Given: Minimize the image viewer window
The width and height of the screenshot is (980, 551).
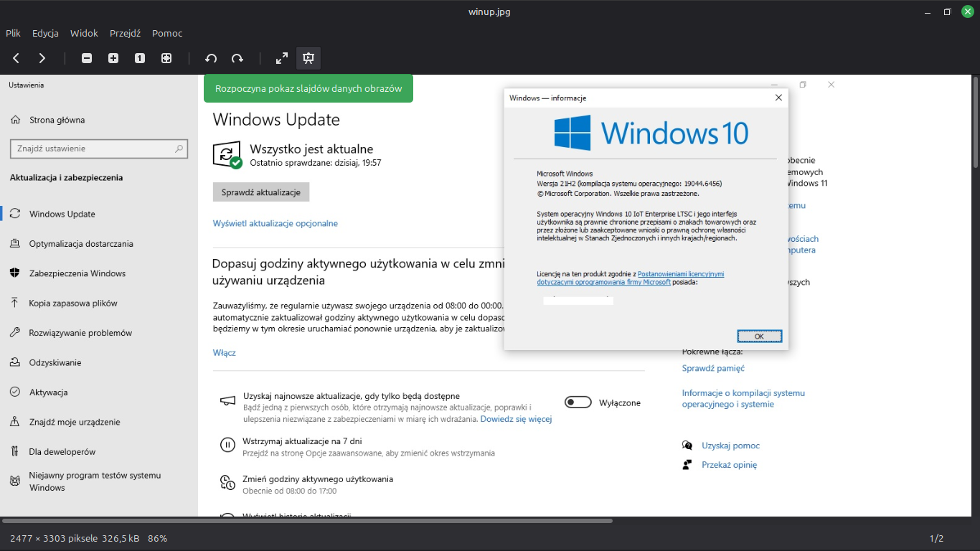Looking at the screenshot, I should (927, 11).
